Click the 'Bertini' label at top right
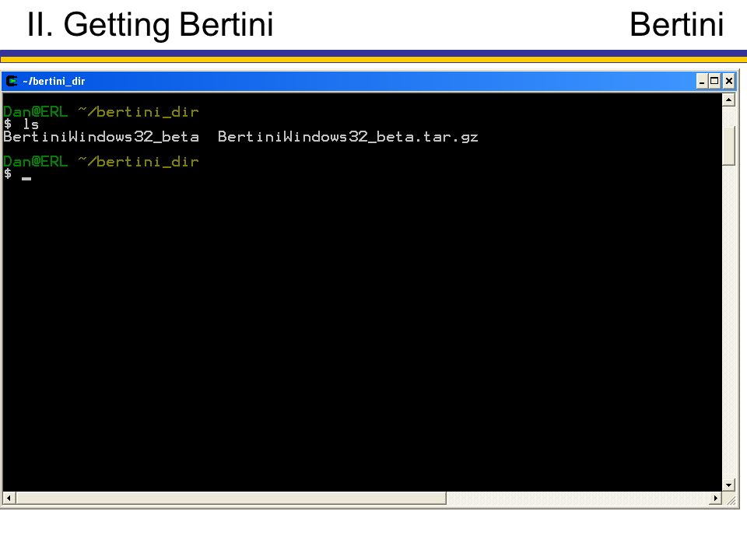Screen dimensions: 747x560 [676, 25]
